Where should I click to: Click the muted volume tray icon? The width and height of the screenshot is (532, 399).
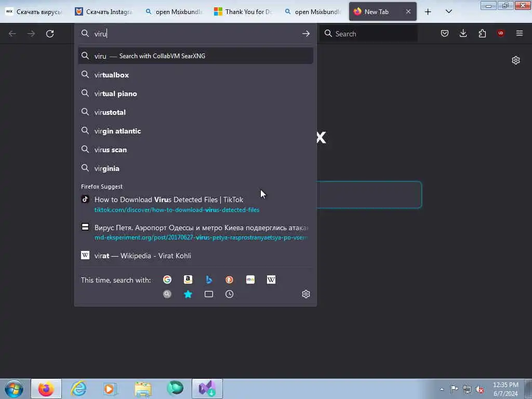point(480,389)
